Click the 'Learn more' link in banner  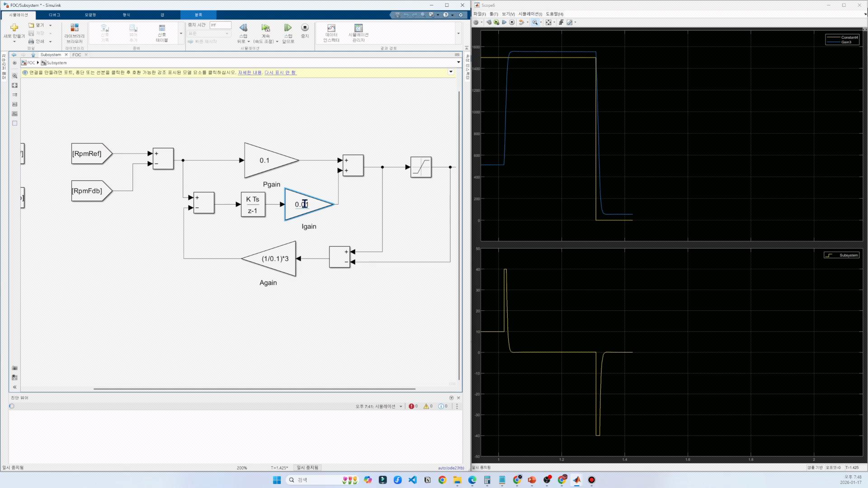tap(250, 72)
